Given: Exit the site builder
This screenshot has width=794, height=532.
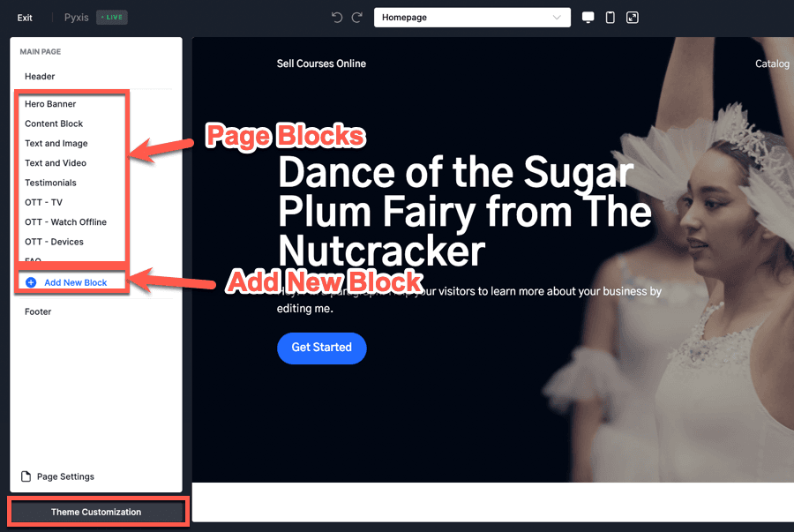Looking at the screenshot, I should [25, 18].
